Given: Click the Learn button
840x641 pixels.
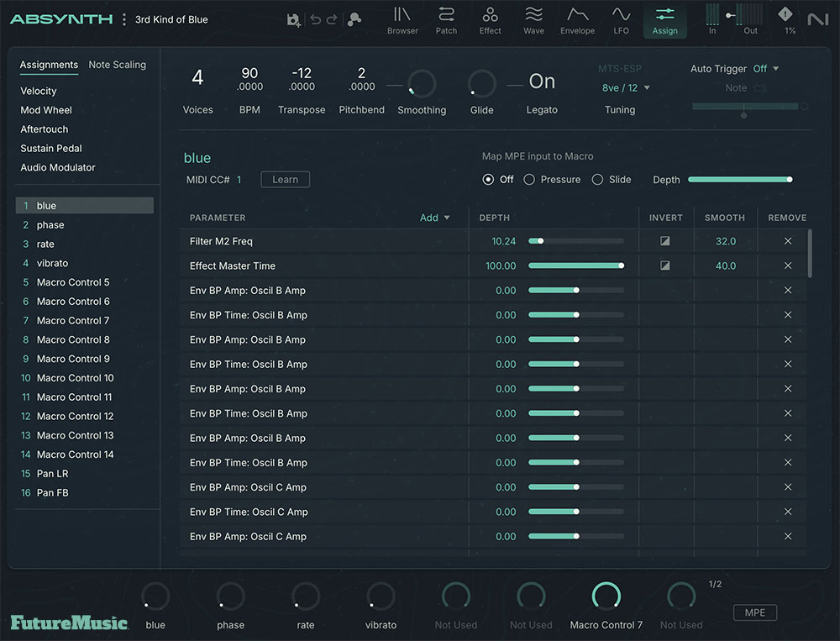Looking at the screenshot, I should pyautogui.click(x=285, y=180).
